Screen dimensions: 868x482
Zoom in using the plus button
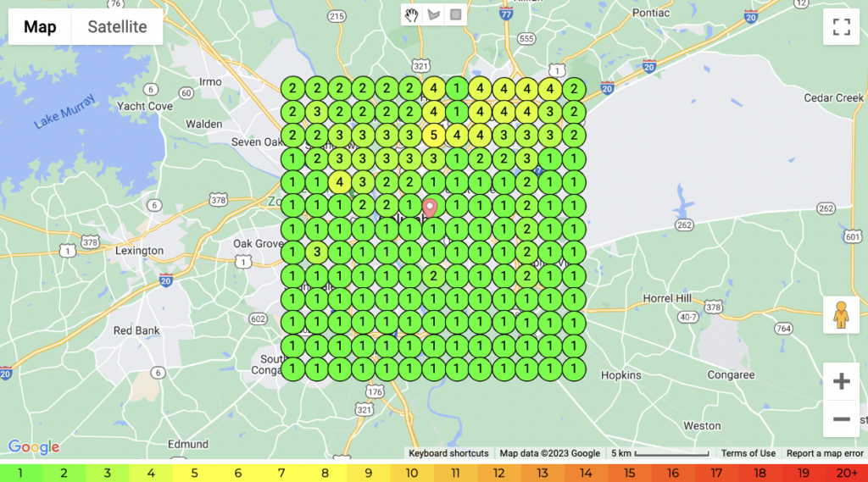point(841,381)
